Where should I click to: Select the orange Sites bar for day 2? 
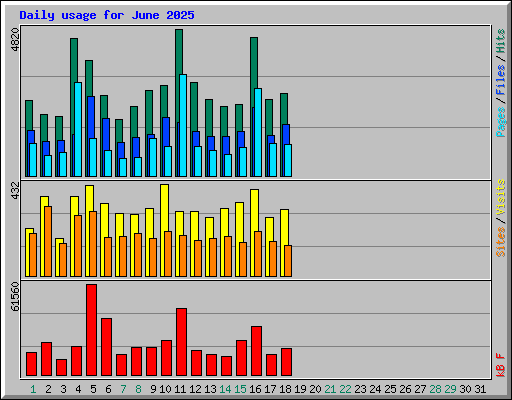(x=48, y=241)
